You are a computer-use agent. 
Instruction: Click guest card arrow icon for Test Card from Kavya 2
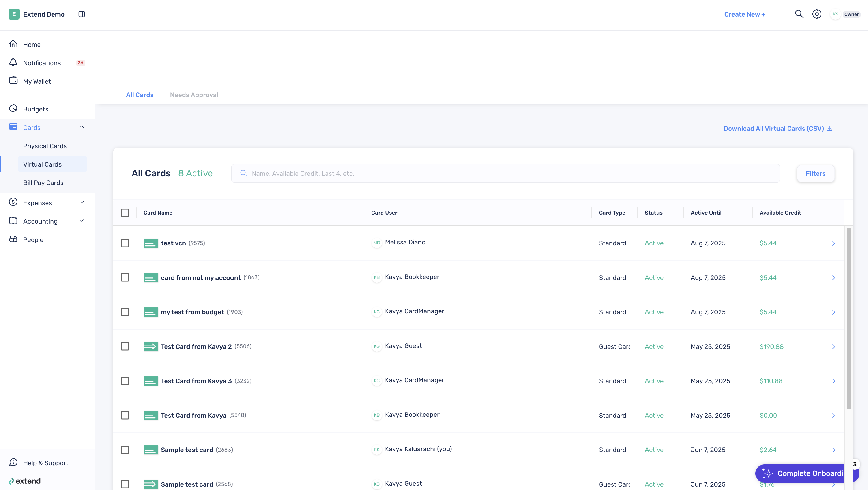click(151, 346)
